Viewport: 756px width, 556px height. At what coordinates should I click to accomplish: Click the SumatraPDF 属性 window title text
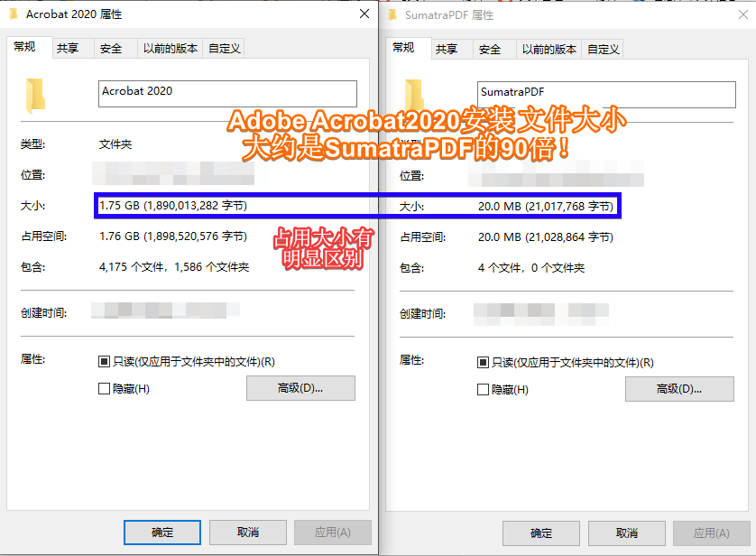[x=449, y=15]
